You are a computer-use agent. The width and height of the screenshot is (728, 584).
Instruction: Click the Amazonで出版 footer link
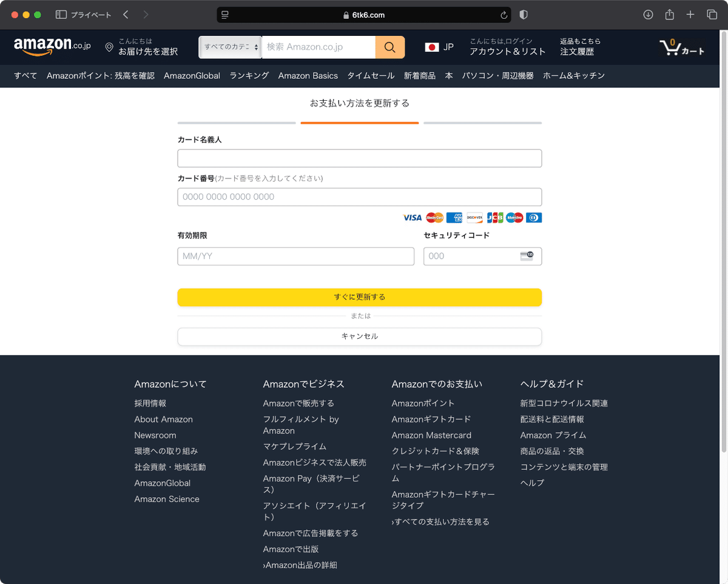[x=291, y=549]
